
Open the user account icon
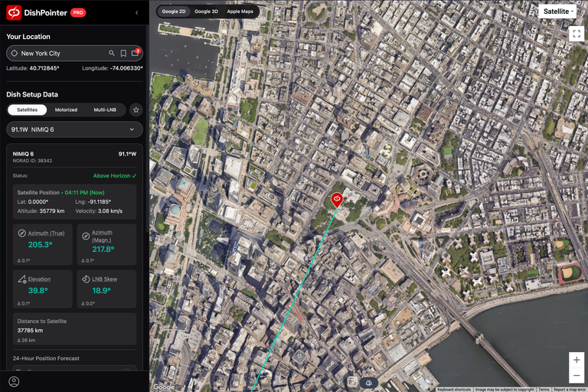click(14, 381)
